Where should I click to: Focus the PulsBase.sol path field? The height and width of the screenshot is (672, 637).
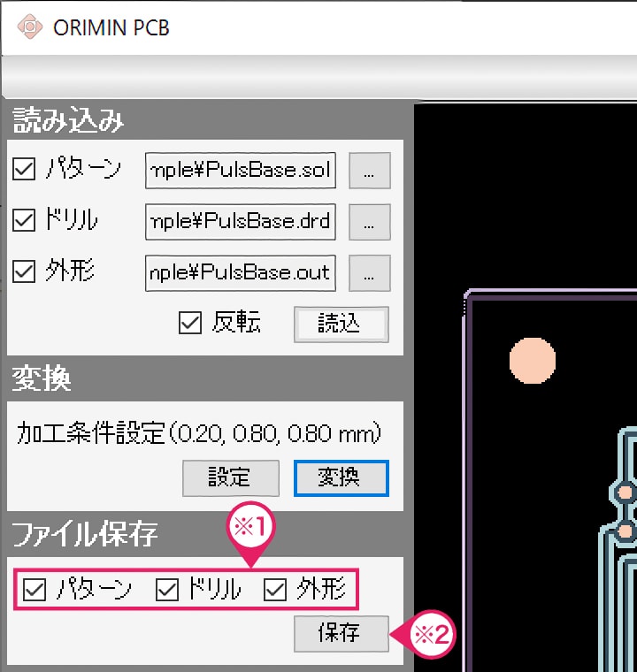(241, 171)
